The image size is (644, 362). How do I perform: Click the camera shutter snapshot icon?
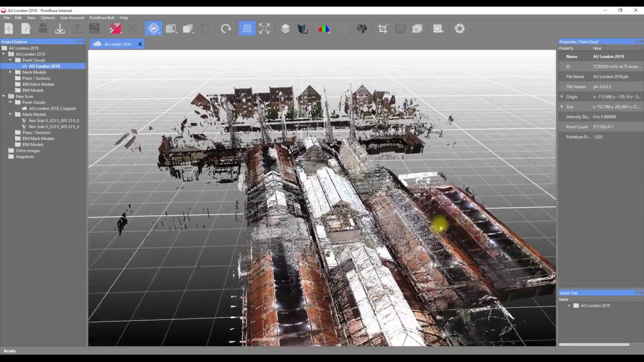coord(459,29)
